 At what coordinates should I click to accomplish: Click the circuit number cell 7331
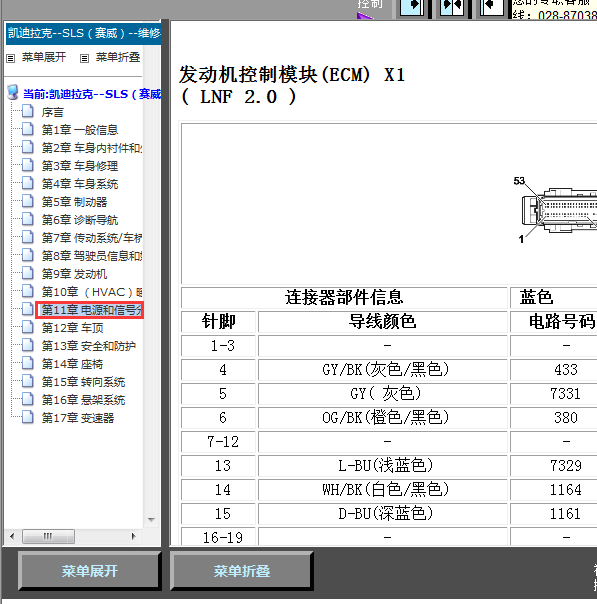[555, 394]
